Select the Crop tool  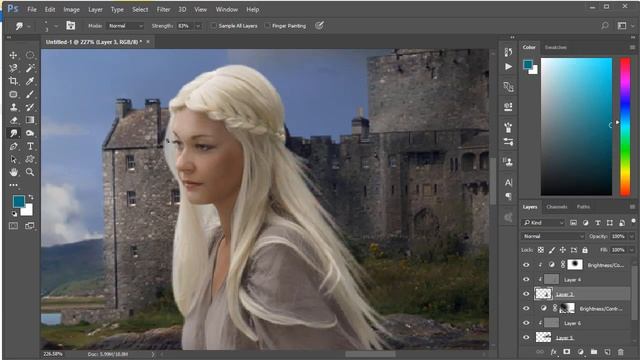[x=13, y=81]
